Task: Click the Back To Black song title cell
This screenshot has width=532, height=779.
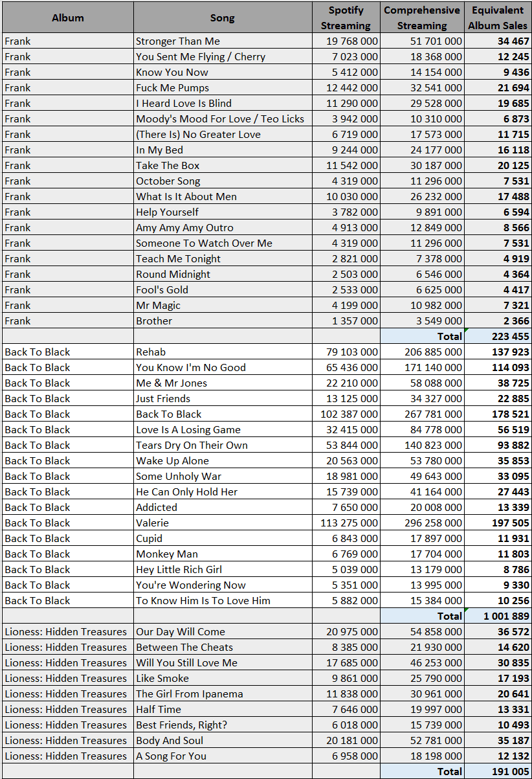Action: tap(223, 414)
